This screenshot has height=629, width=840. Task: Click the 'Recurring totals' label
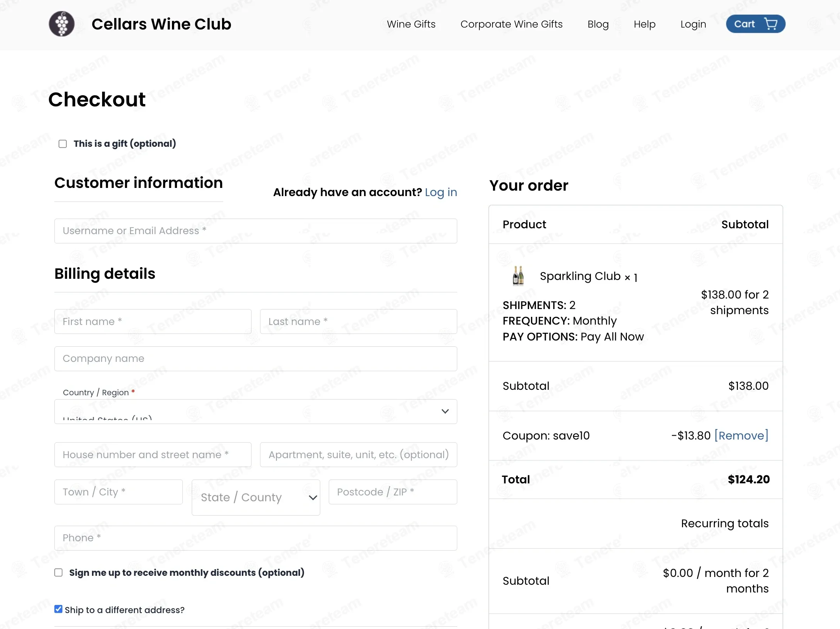point(725,523)
